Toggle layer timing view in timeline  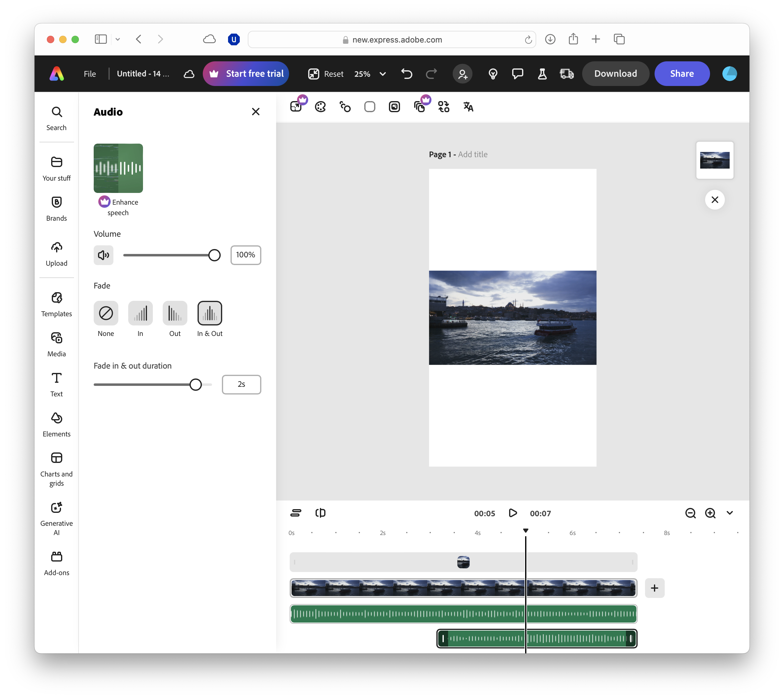click(295, 513)
